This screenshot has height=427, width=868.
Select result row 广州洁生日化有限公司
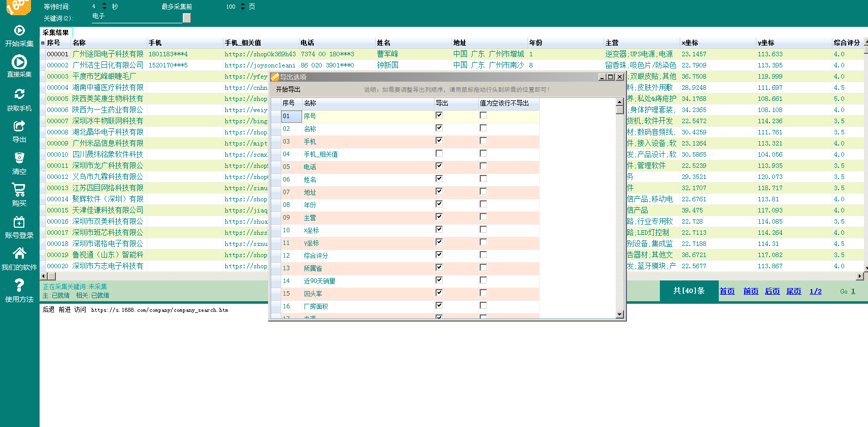(108, 65)
